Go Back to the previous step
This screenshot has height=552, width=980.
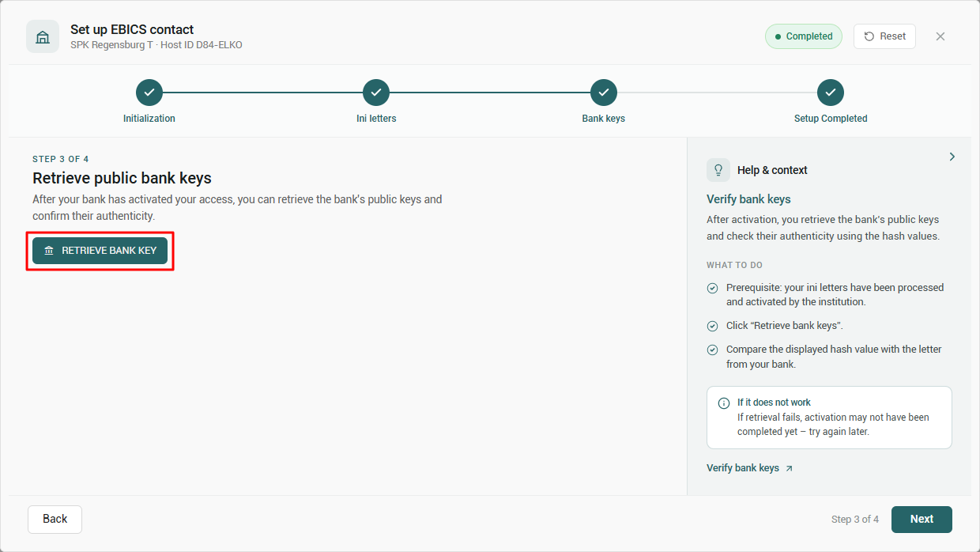[55, 519]
